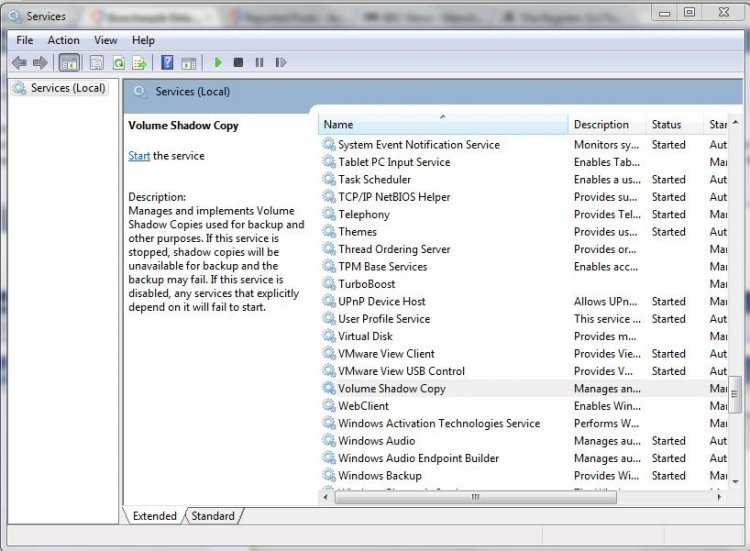Open the View menu
The width and height of the screenshot is (750, 551).
106,40
